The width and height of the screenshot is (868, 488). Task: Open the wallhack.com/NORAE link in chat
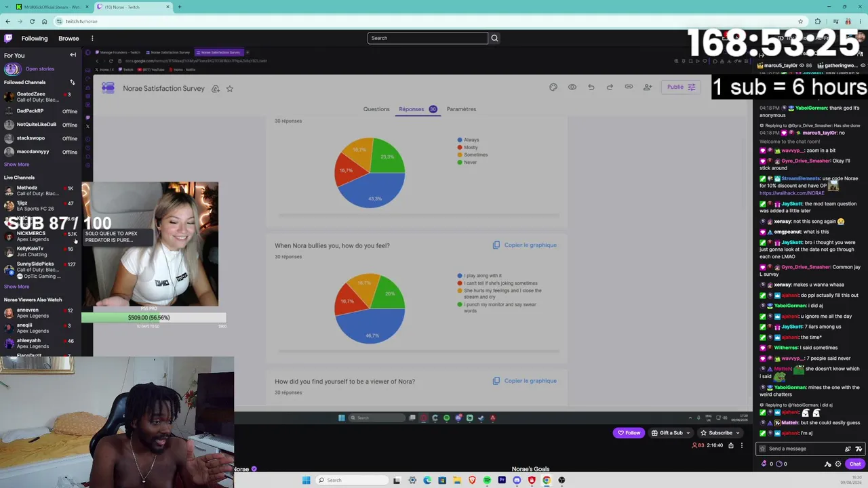[x=791, y=193]
